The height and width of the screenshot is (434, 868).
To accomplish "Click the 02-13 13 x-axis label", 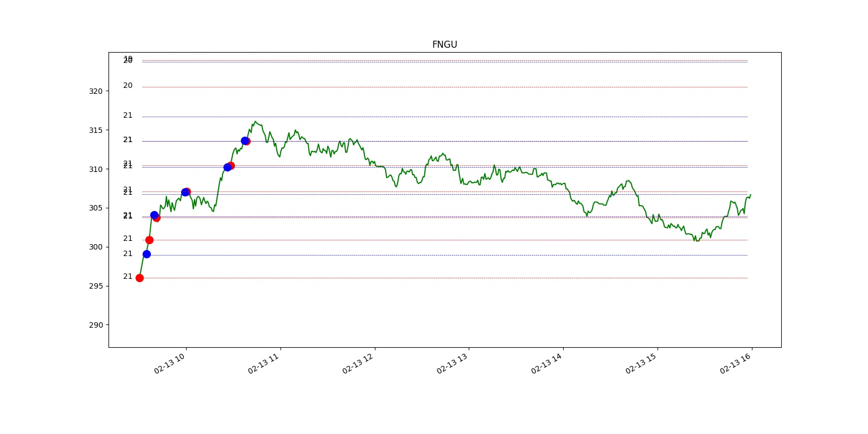I will (452, 363).
